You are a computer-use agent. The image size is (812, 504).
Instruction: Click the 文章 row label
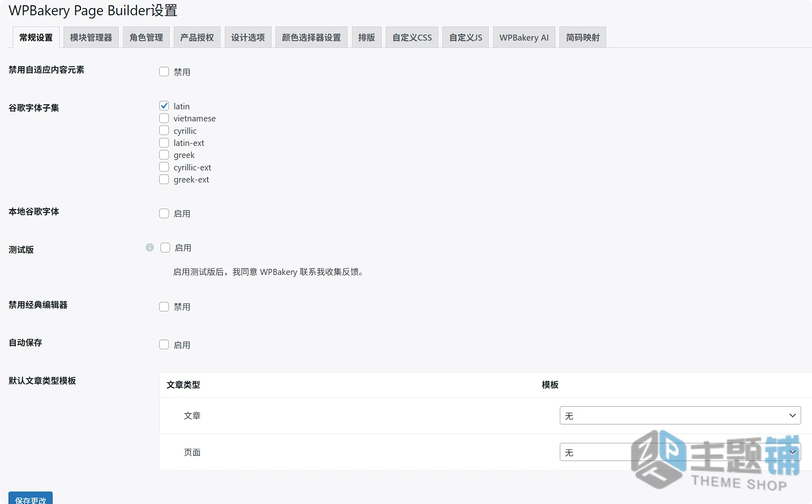[x=192, y=416]
